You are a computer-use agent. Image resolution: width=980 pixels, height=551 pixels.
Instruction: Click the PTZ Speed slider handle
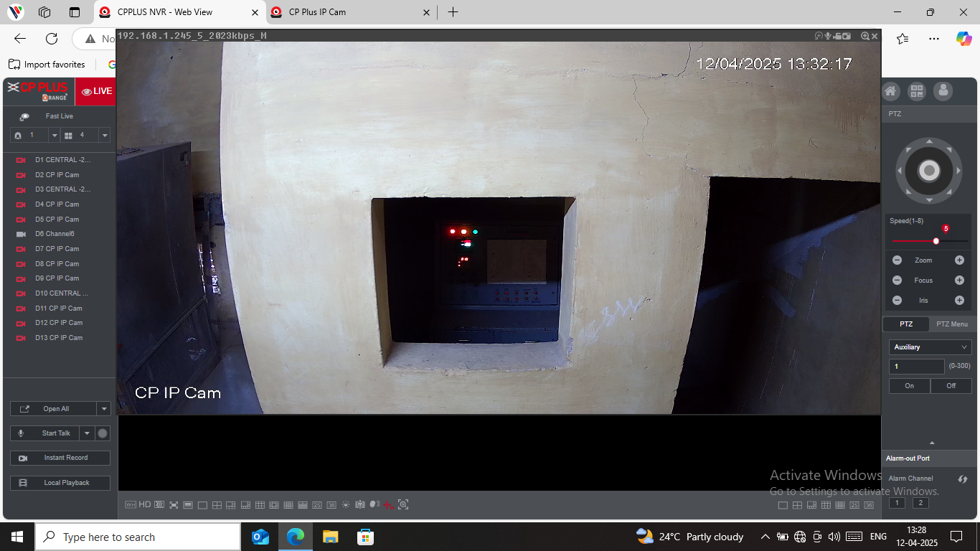pos(936,241)
